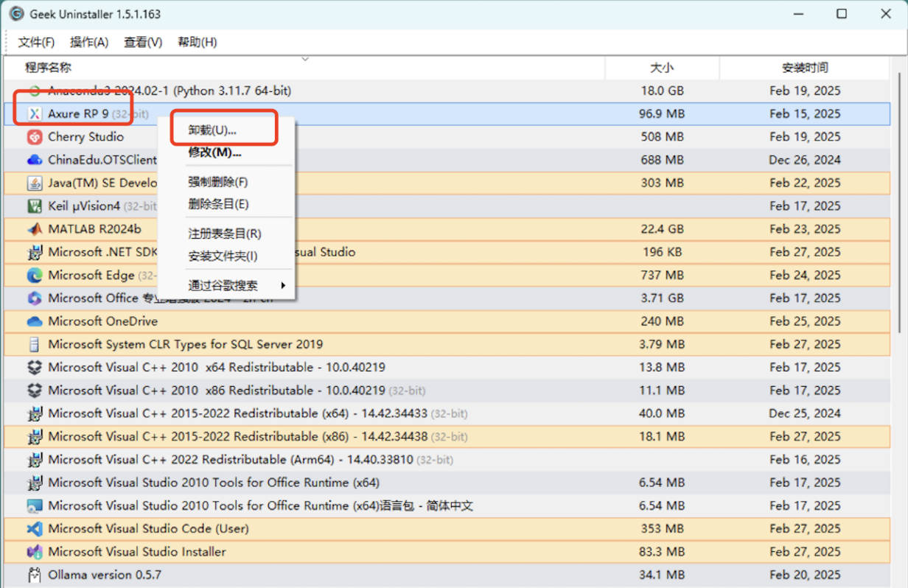The width and height of the screenshot is (908, 588).
Task: Click the Visual C++ 2010 x64 icon
Action: pos(35,367)
